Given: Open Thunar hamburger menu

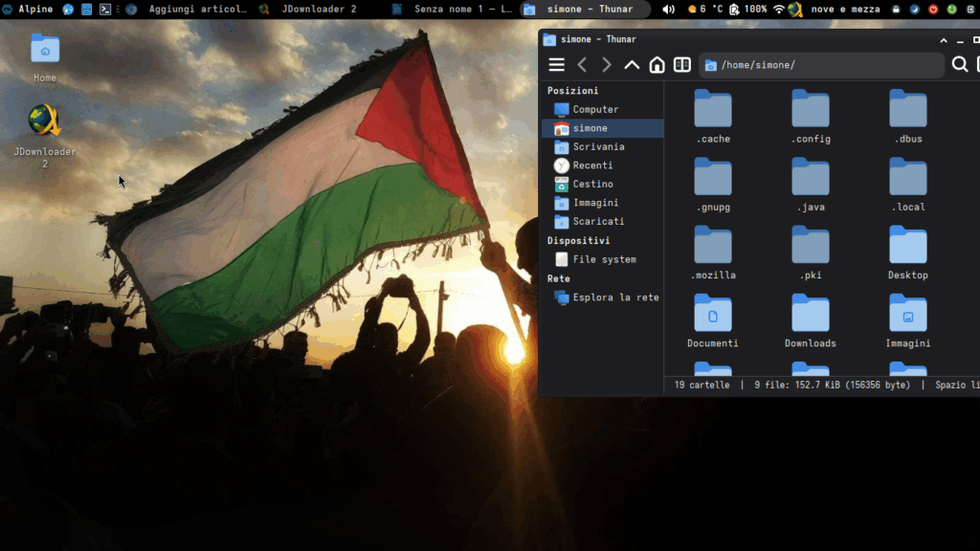Looking at the screenshot, I should tap(556, 65).
